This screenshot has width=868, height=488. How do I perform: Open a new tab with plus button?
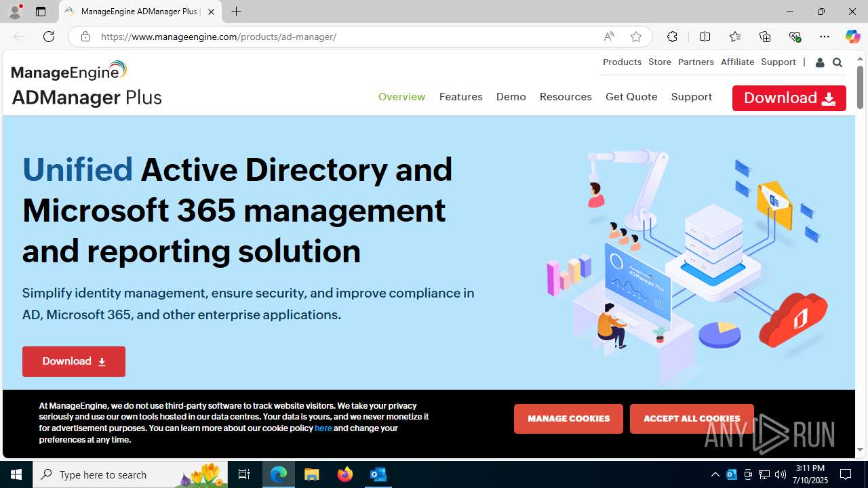click(236, 12)
